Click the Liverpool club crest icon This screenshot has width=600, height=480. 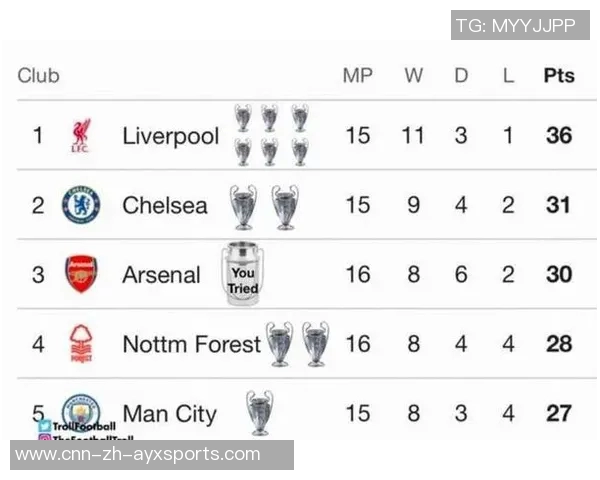coord(81,136)
